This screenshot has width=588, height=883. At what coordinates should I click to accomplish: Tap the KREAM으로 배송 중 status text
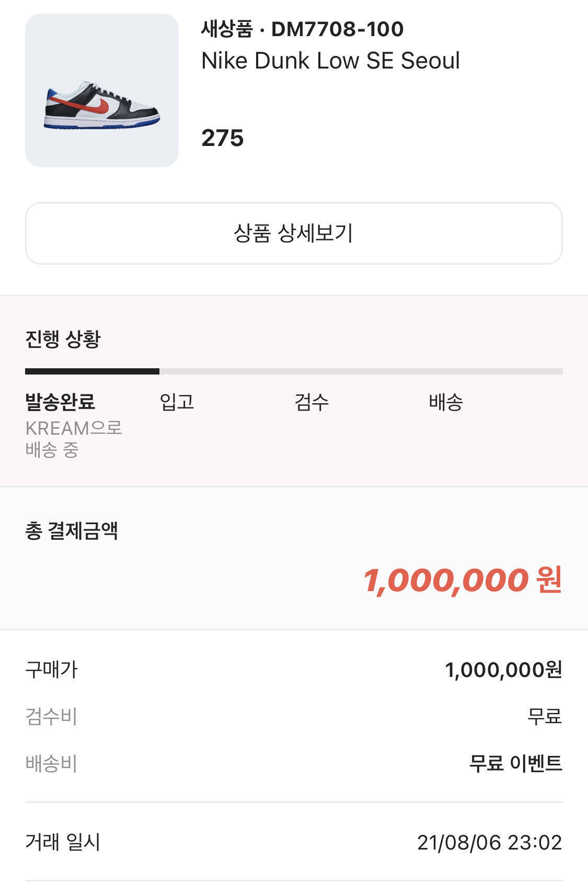pos(73,439)
